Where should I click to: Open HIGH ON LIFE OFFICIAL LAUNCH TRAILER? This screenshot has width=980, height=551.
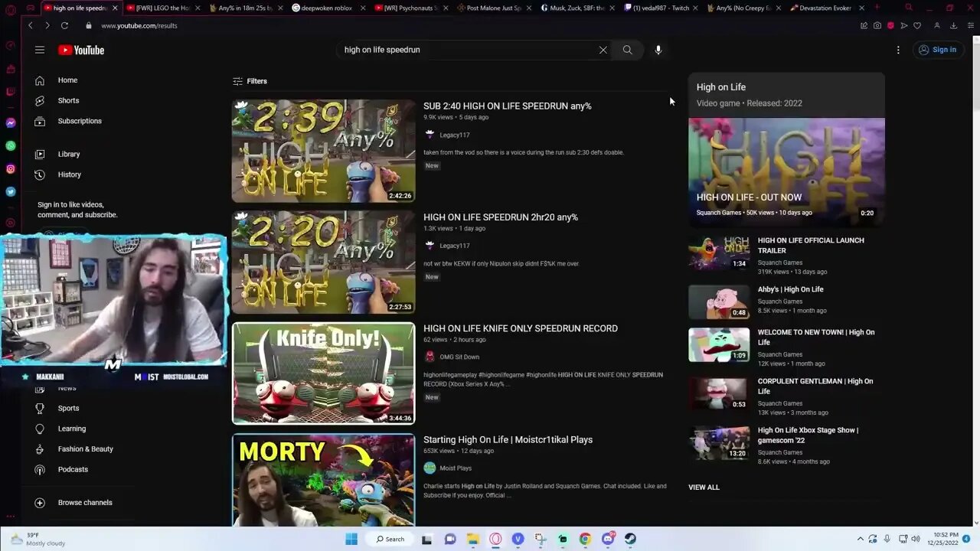pyautogui.click(x=811, y=245)
